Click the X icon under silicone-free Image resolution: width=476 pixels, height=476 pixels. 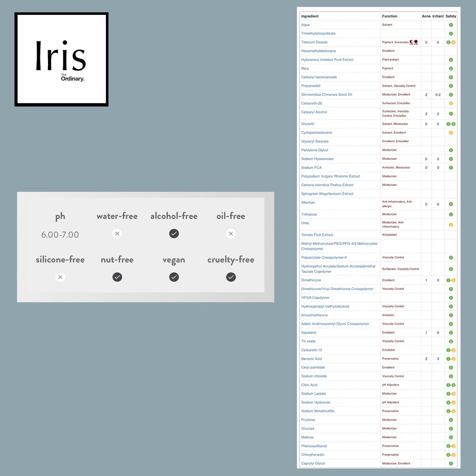pyautogui.click(x=60, y=277)
